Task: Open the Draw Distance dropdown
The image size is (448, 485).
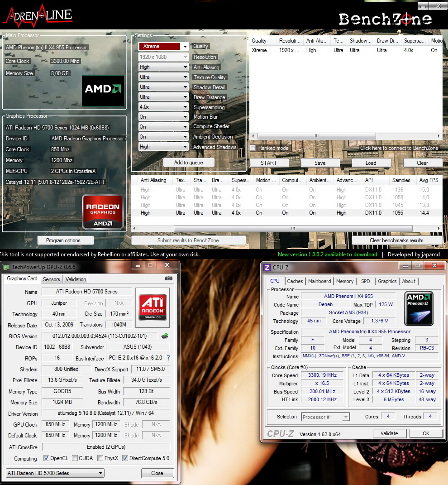Action: (x=163, y=97)
